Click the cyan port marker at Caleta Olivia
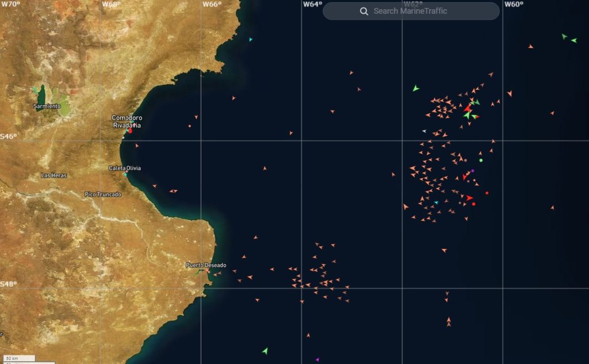 click(125, 174)
